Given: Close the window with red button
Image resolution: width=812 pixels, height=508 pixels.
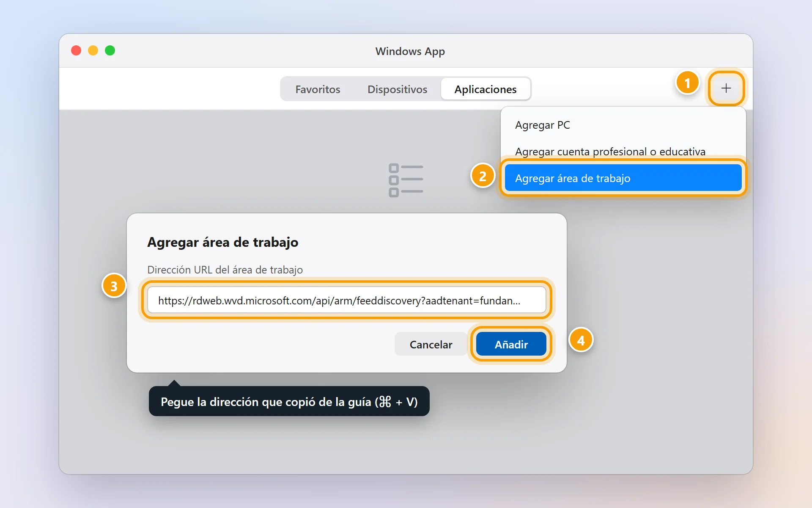Looking at the screenshot, I should (76, 51).
